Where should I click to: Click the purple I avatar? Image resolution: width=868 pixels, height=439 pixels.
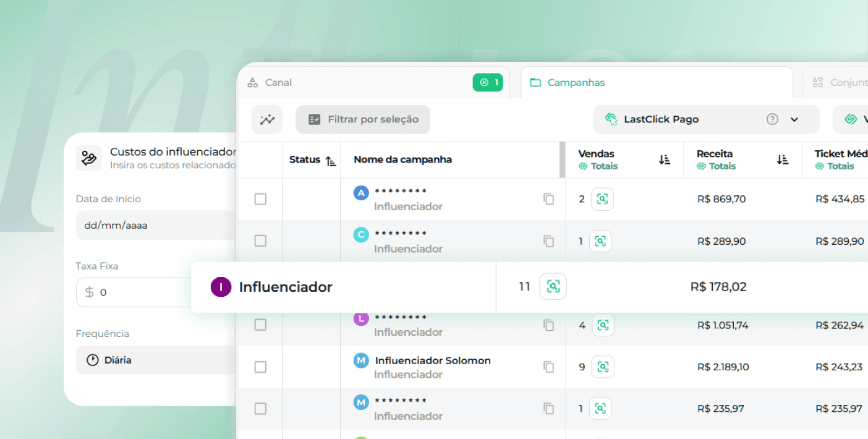coord(221,287)
